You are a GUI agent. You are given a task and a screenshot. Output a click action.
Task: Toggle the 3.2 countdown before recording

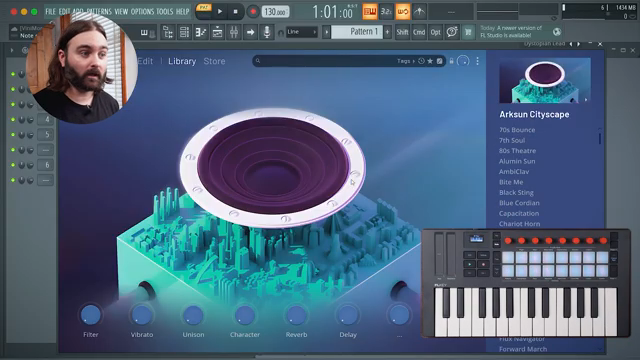click(x=386, y=12)
